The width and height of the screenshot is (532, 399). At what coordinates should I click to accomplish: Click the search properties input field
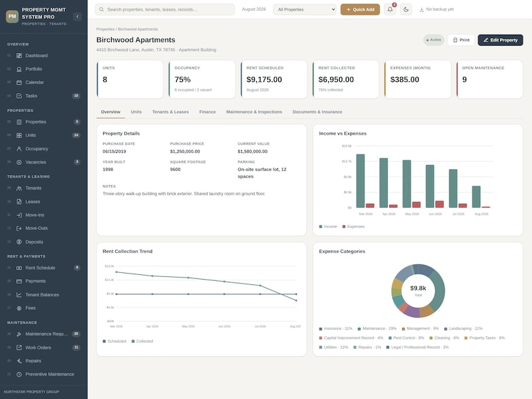(165, 9)
